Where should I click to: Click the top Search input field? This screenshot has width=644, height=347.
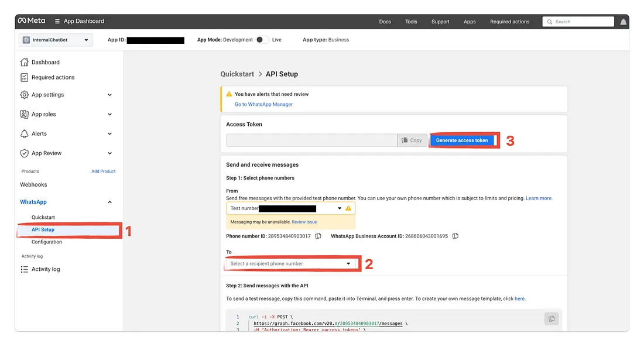[x=578, y=22]
